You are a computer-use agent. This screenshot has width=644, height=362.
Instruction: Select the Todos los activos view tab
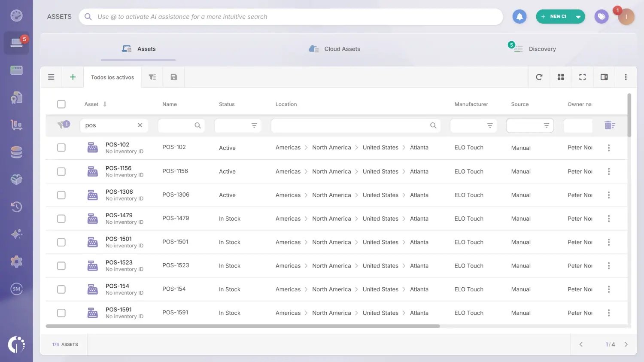click(x=112, y=77)
